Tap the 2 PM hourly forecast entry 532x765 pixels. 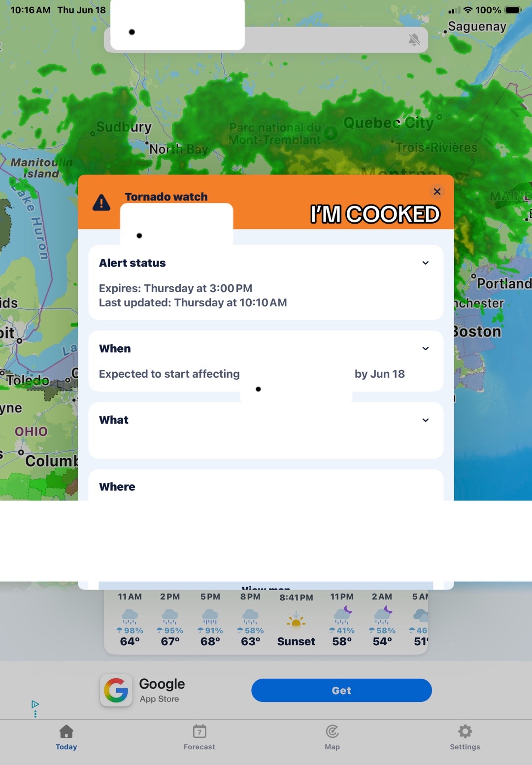170,620
